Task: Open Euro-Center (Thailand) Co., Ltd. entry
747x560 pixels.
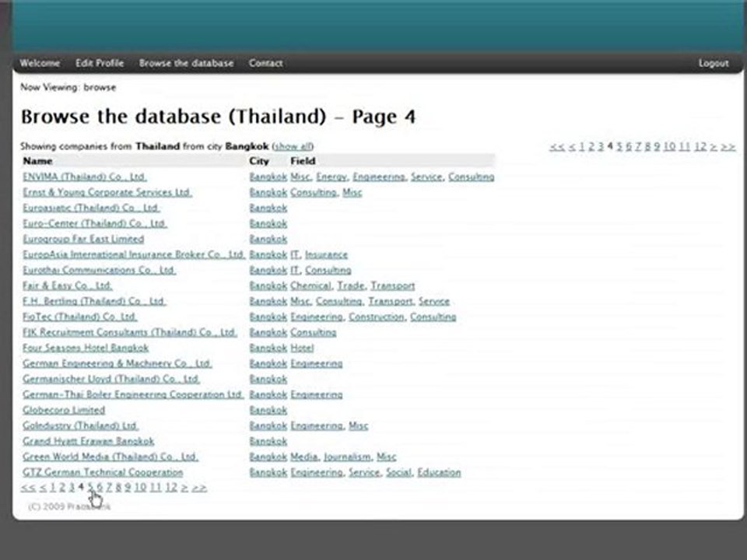Action: click(x=95, y=223)
